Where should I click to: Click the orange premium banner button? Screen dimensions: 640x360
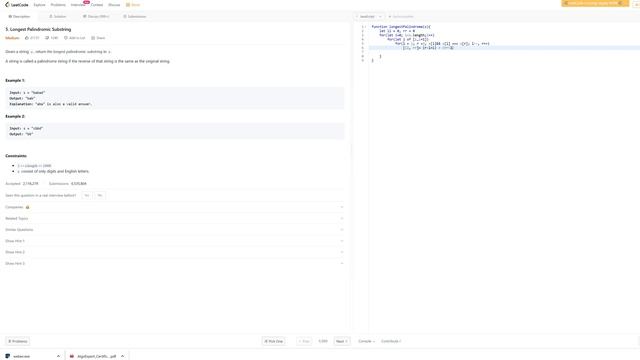point(595,3)
